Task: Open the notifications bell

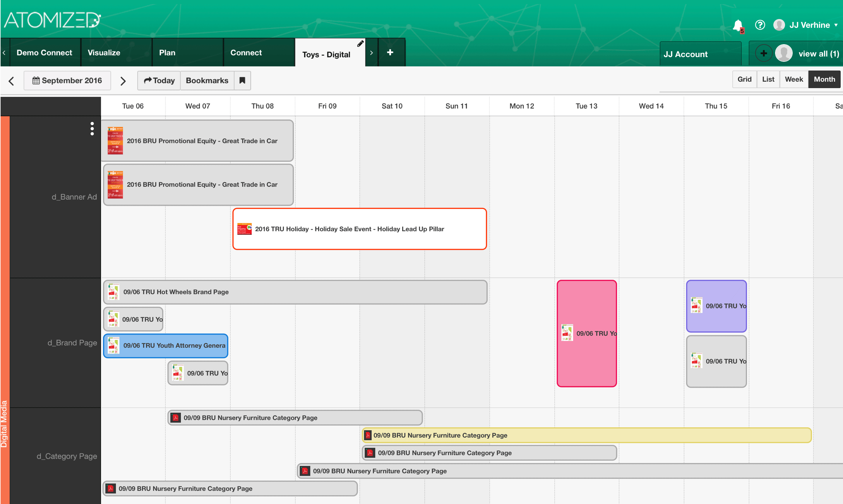Action: coord(738,25)
